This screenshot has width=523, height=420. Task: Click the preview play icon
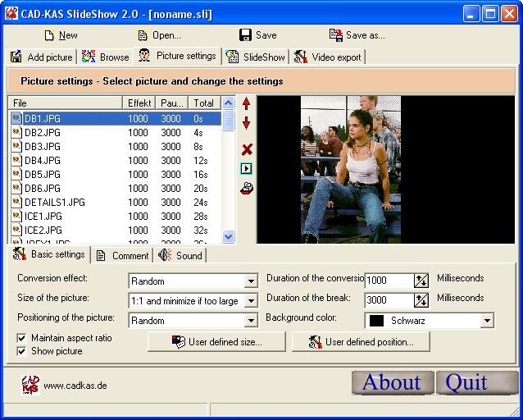click(247, 168)
